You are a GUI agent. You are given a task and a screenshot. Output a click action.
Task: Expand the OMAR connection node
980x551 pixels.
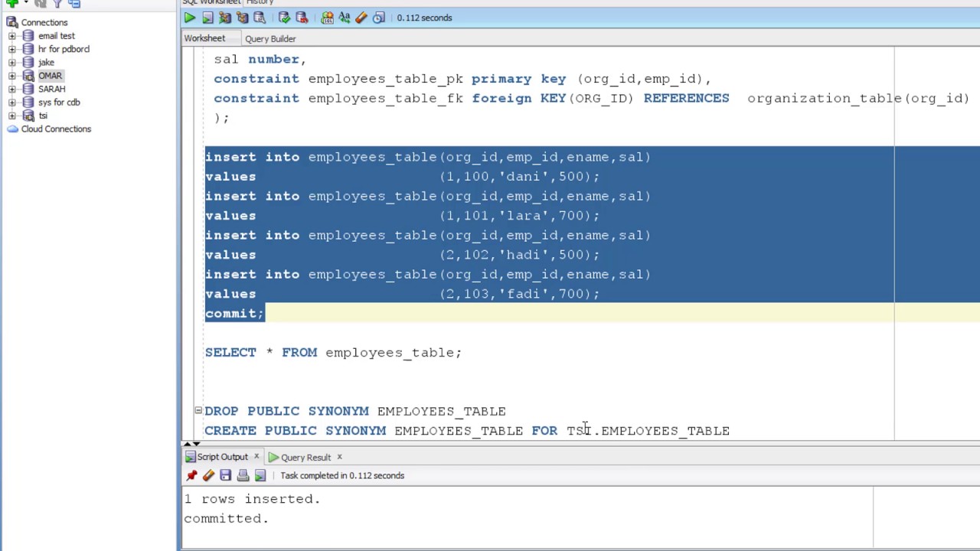(x=12, y=76)
